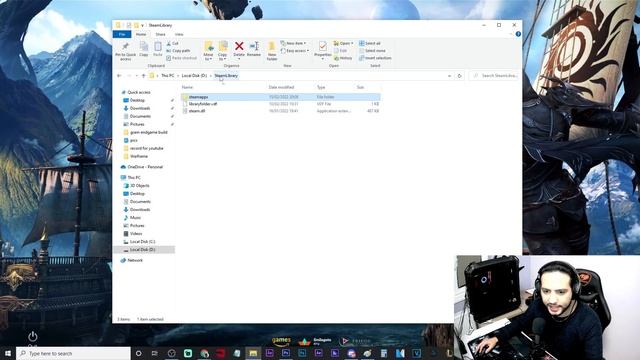Expand the Open button dropdown arrow

[x=352, y=43]
